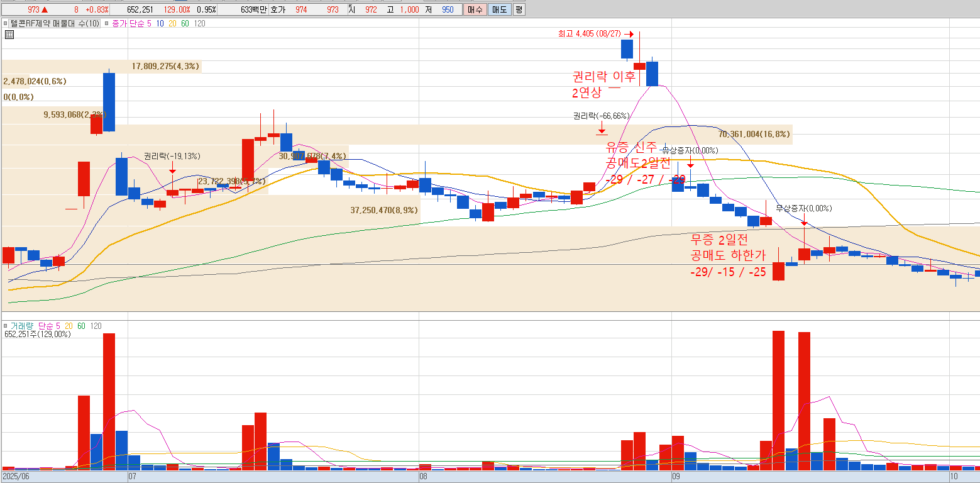Click the price MA period 20 legend
This screenshot has width=980, height=483.
[x=172, y=24]
